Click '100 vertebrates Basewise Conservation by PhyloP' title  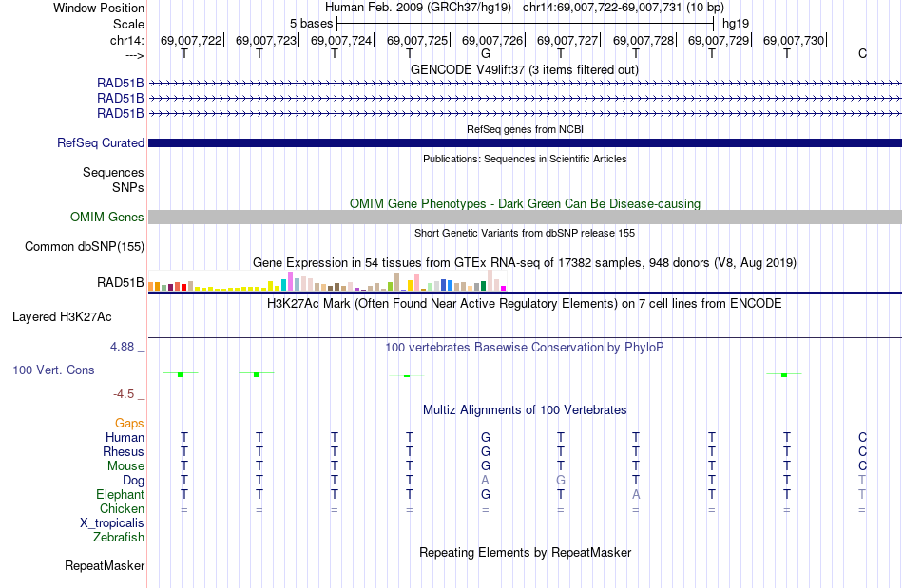click(x=524, y=348)
